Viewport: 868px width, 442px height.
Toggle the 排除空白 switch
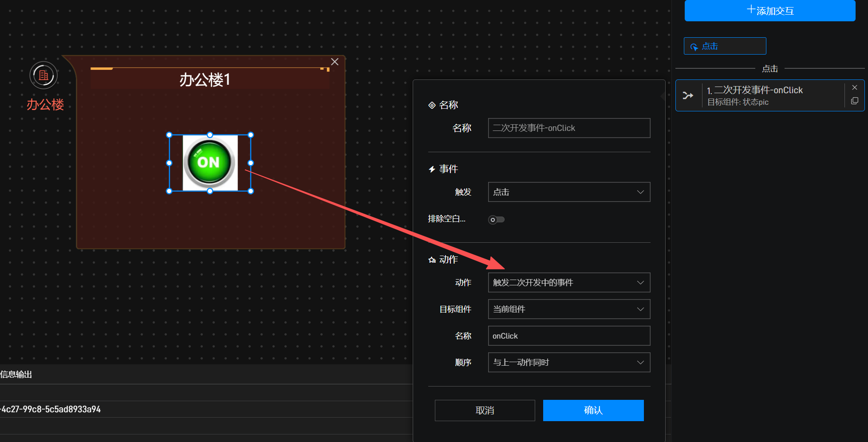(496, 220)
